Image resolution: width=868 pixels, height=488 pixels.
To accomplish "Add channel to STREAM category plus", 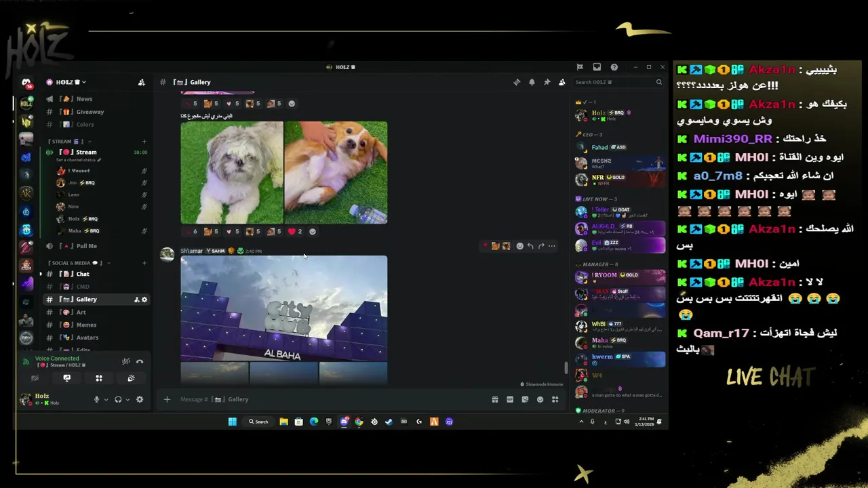I will 144,141.
